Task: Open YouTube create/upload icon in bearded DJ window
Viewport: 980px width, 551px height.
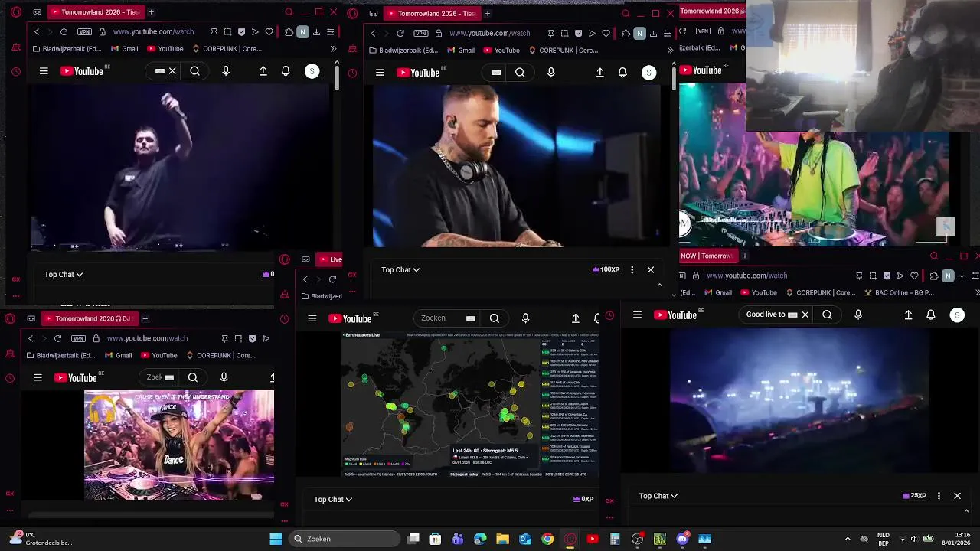Action: (600, 73)
